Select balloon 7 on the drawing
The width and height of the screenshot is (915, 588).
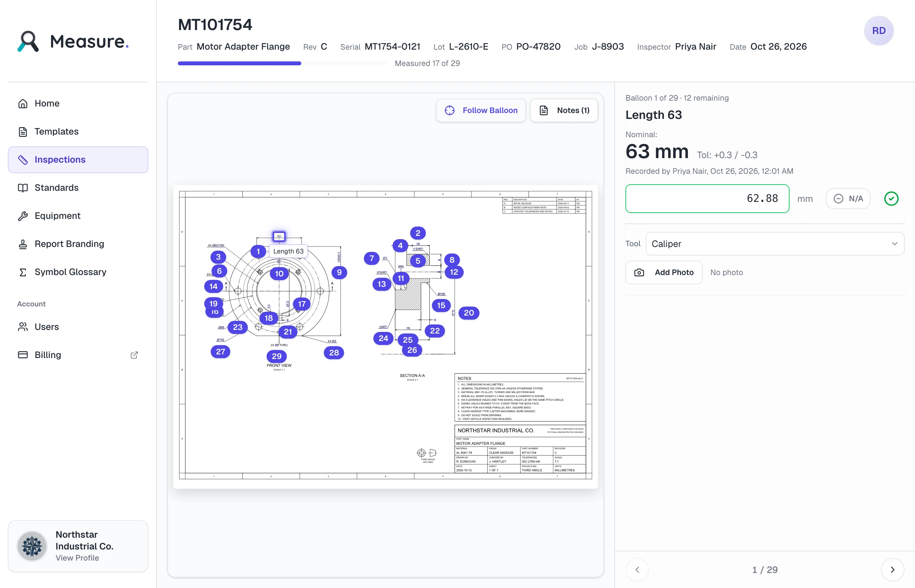pos(372,258)
